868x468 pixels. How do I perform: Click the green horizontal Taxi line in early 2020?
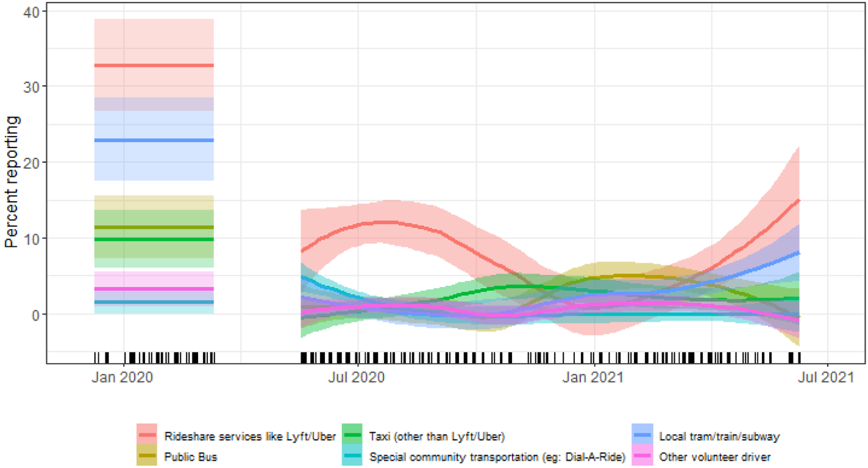154,239
